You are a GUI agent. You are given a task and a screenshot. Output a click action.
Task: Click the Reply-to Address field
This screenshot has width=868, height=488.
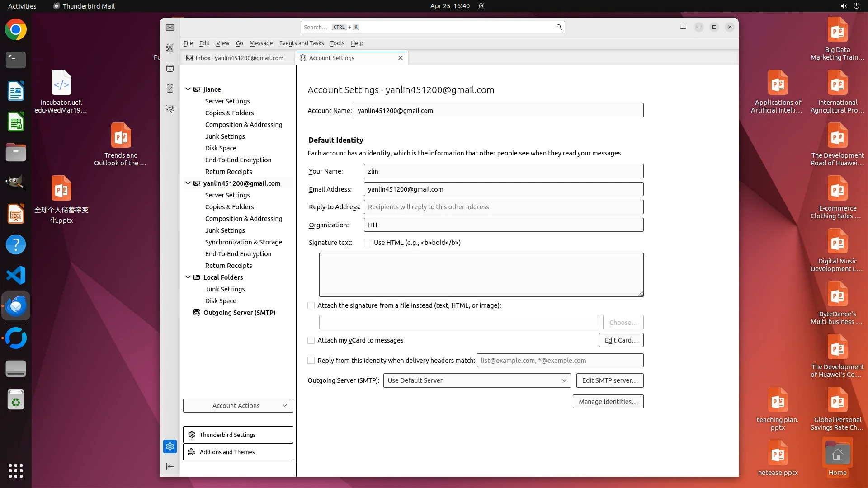click(503, 207)
